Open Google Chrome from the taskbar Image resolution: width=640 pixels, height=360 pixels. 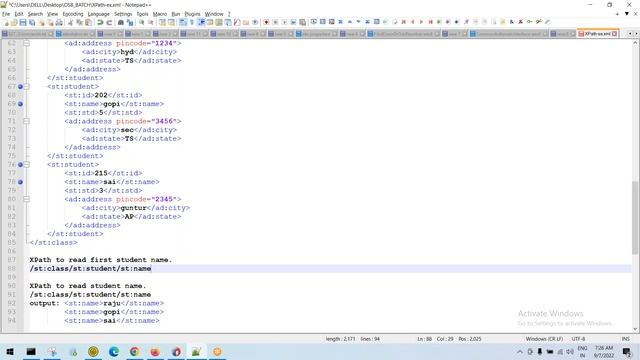coord(134,352)
